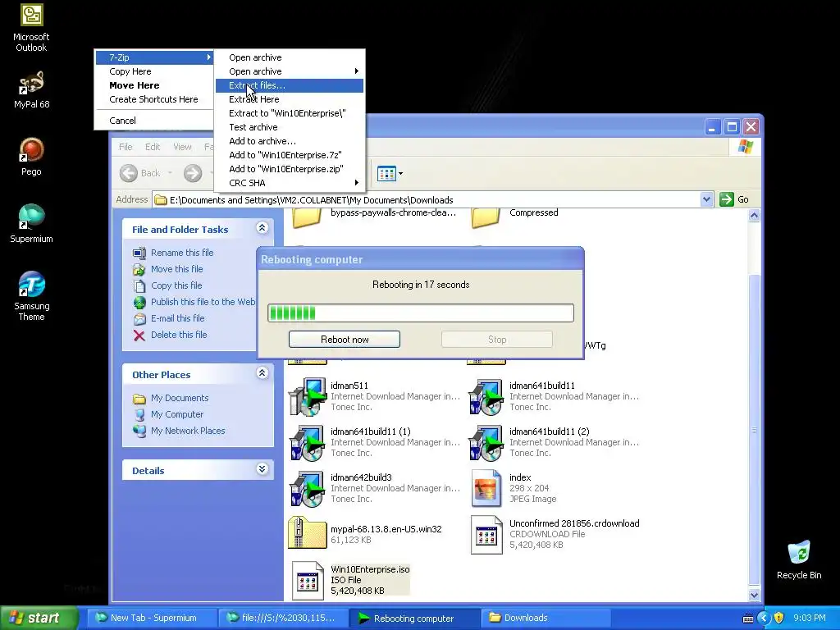Select Add to "Win10Enterprise.zip"
This screenshot has width=840, height=630.
point(290,169)
